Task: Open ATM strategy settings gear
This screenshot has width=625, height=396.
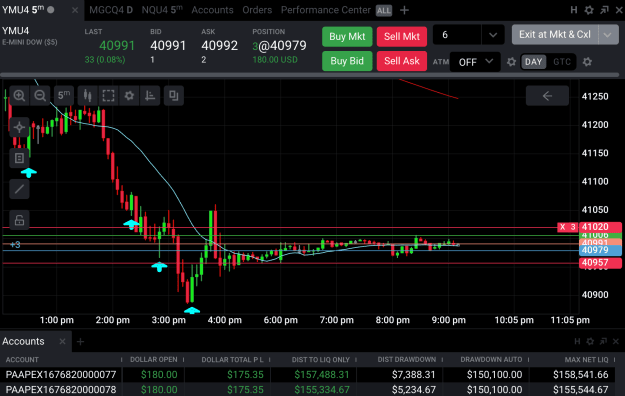Action: (x=511, y=62)
